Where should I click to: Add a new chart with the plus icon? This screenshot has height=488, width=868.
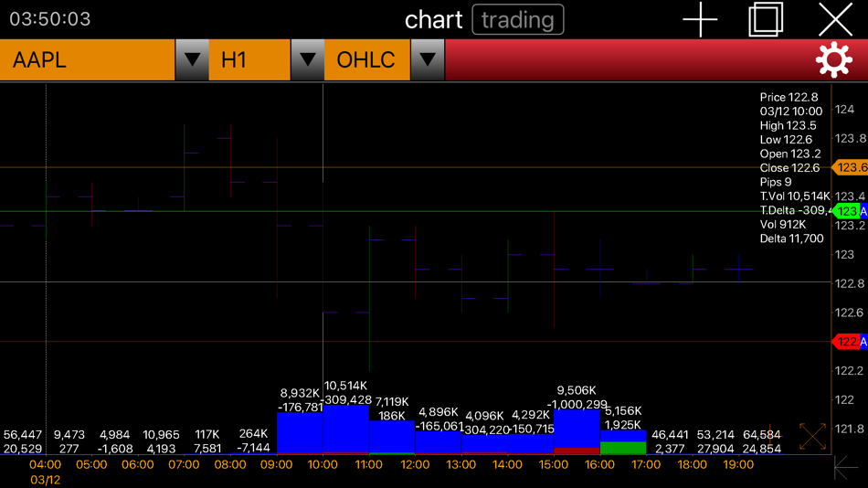(700, 19)
